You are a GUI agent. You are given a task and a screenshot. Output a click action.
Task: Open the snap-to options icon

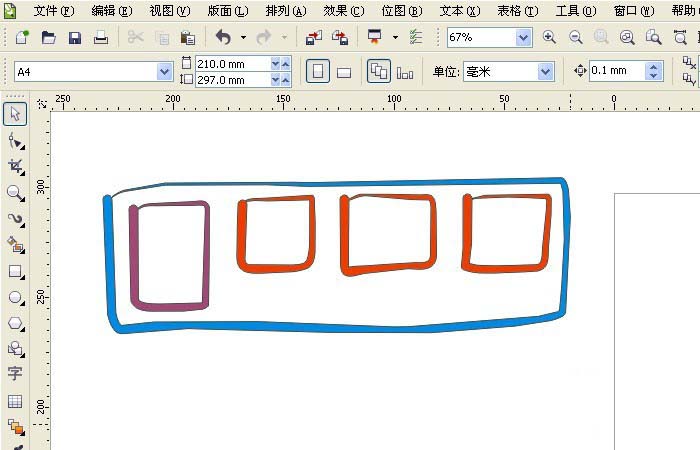point(416,38)
